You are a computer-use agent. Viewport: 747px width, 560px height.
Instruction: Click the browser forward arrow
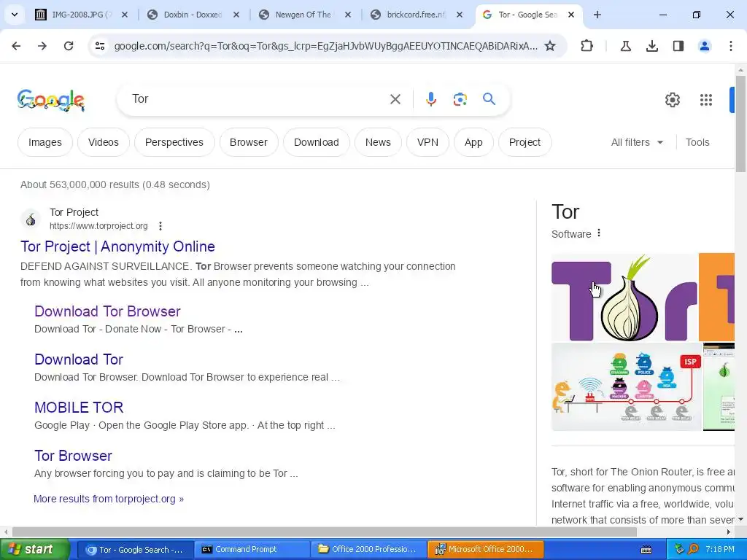click(x=42, y=46)
